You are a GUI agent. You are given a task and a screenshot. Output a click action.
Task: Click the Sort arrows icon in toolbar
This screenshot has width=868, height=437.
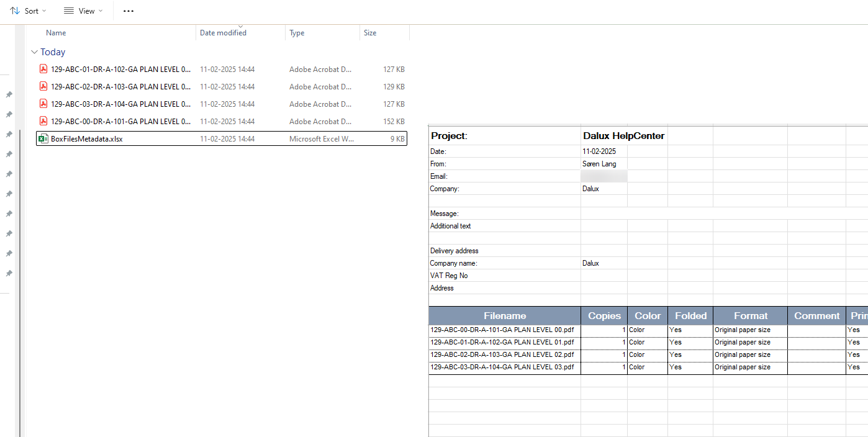click(15, 11)
